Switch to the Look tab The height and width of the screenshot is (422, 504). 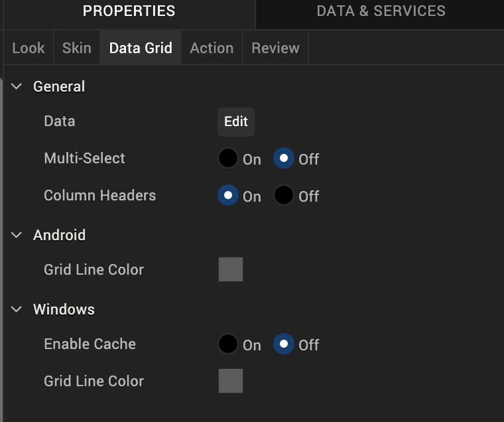29,48
